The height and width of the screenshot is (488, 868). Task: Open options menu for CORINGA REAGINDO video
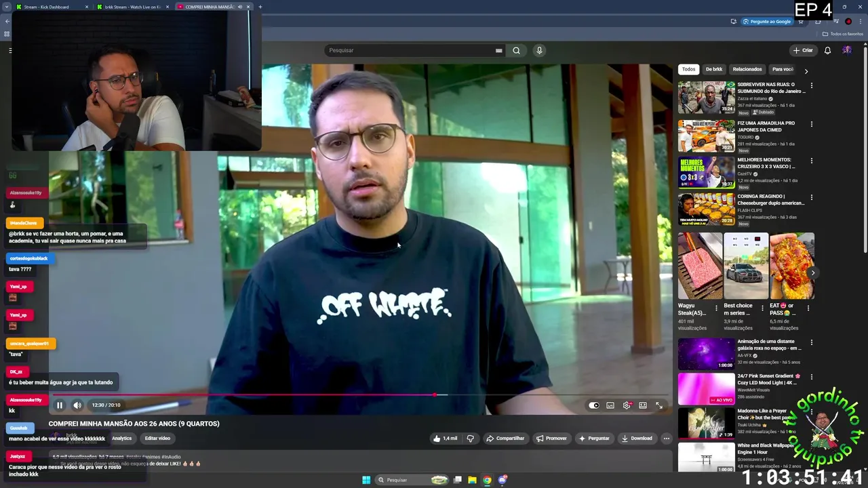point(811,197)
